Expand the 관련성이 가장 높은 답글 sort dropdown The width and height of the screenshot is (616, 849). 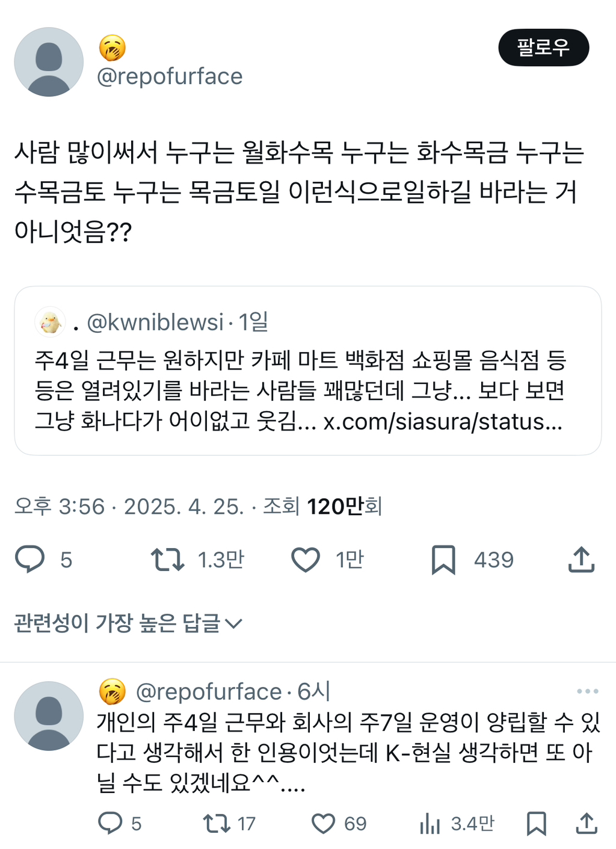128,623
